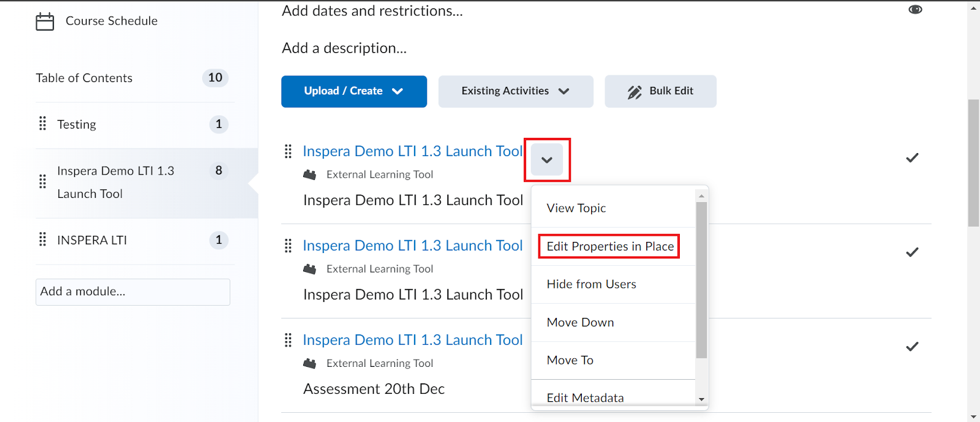Viewport: 980px width, 422px height.
Task: Click the count badge 8 on Inspera module
Action: point(219,170)
